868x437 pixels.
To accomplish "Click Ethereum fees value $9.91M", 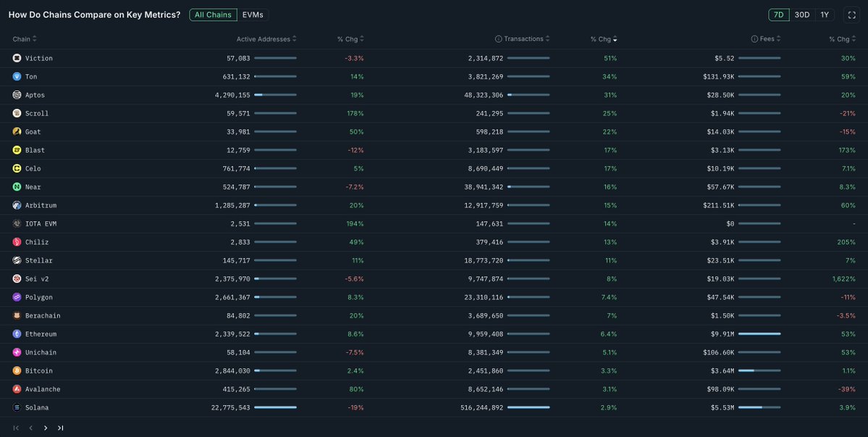I will click(723, 334).
